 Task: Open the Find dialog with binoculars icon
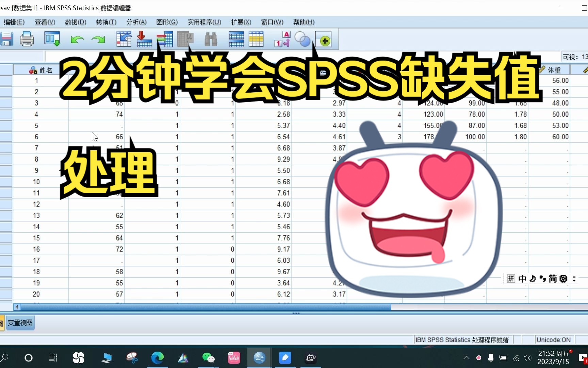coord(211,39)
